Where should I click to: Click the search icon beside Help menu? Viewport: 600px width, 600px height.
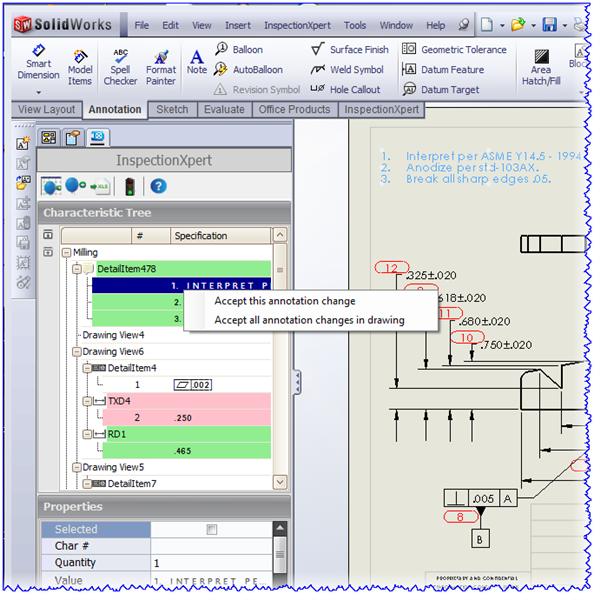[x=463, y=25]
